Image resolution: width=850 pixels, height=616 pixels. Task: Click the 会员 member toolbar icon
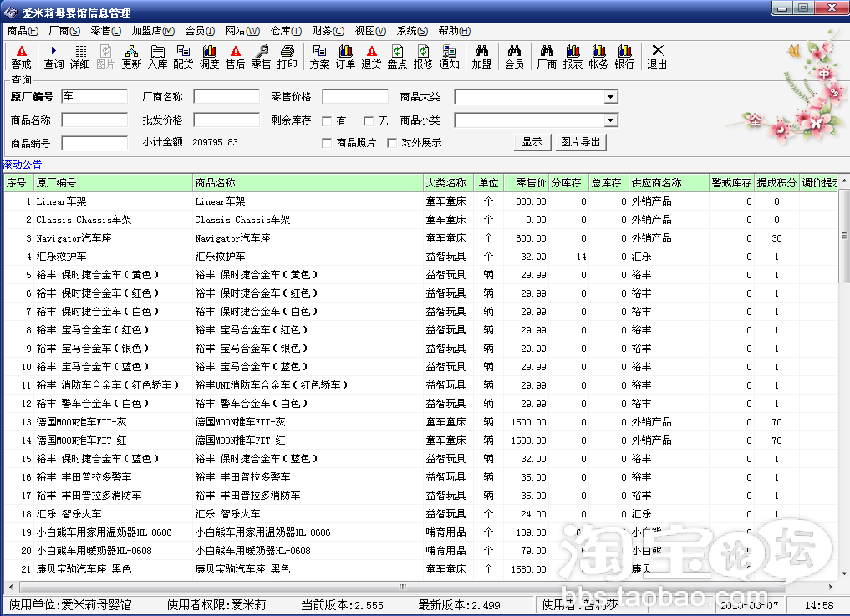click(x=514, y=57)
